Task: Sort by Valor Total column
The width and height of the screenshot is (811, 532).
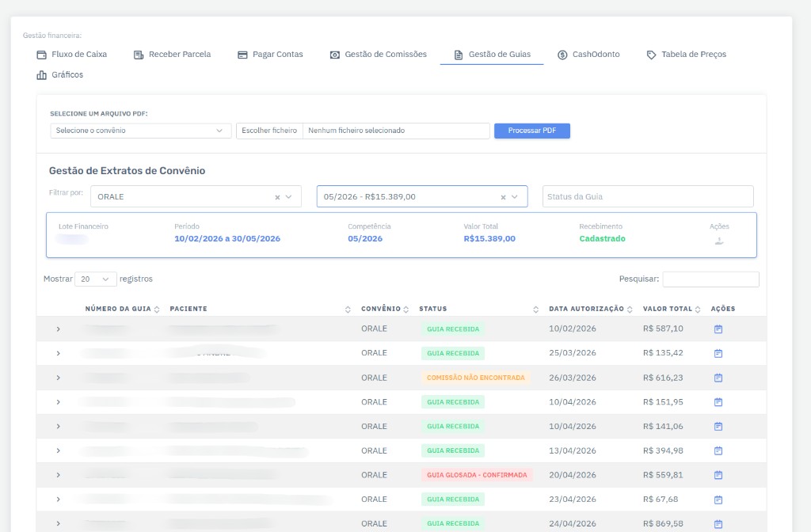Action: point(672,309)
